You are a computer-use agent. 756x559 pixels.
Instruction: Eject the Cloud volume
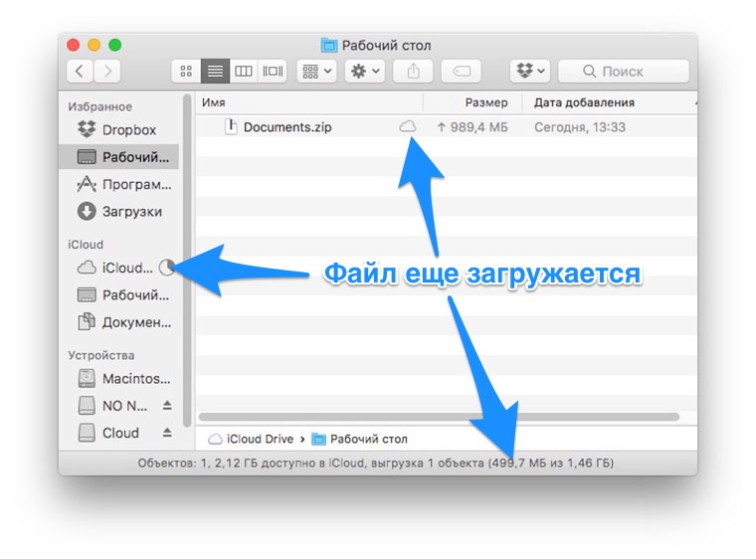167,432
